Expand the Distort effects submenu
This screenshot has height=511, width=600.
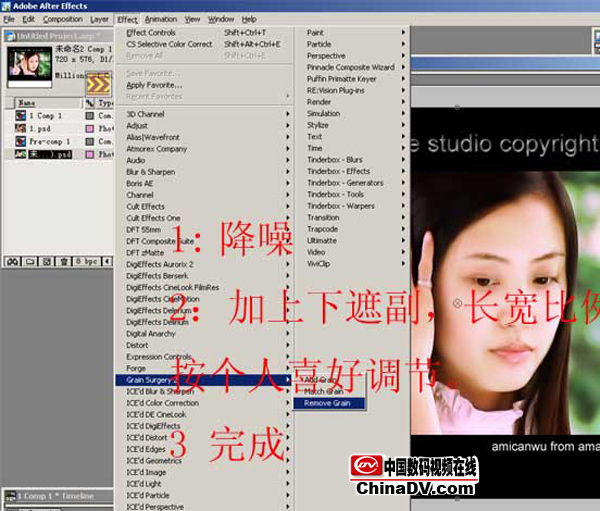[204, 345]
